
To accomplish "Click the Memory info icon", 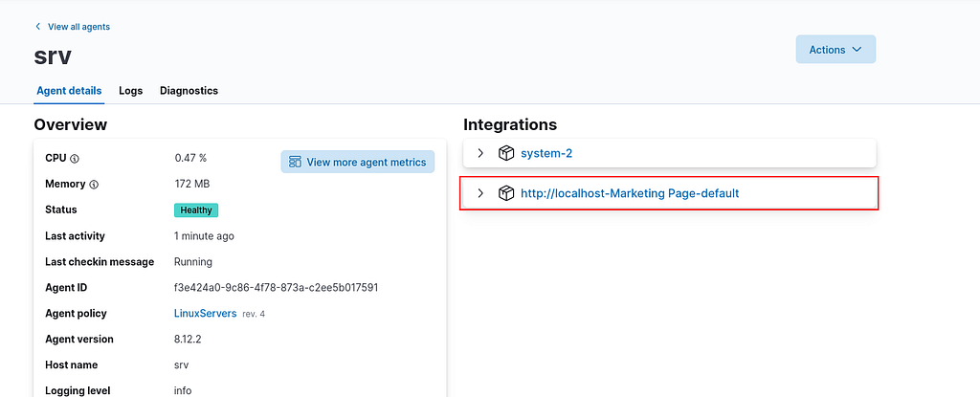I will (x=95, y=185).
